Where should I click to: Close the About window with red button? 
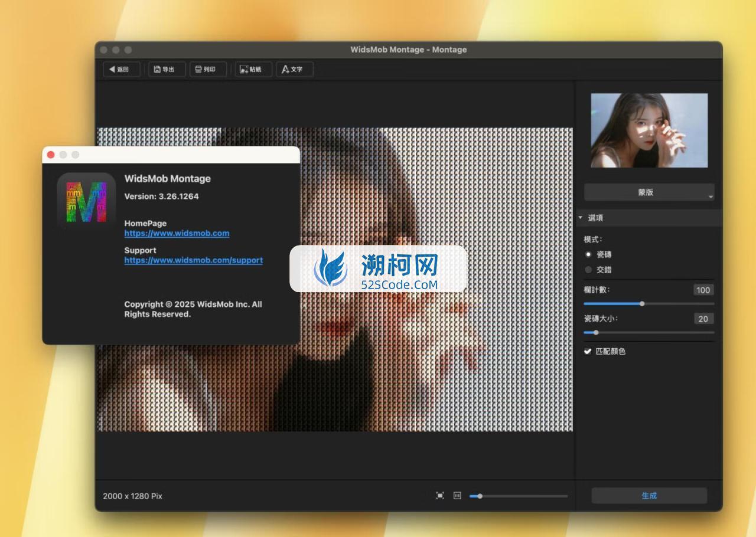click(51, 155)
